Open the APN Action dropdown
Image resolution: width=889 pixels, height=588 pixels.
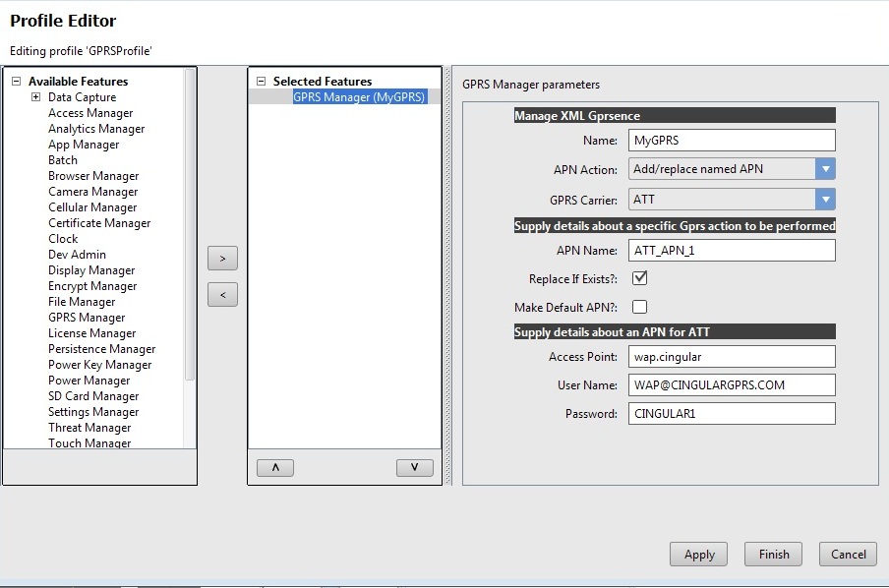(x=825, y=169)
